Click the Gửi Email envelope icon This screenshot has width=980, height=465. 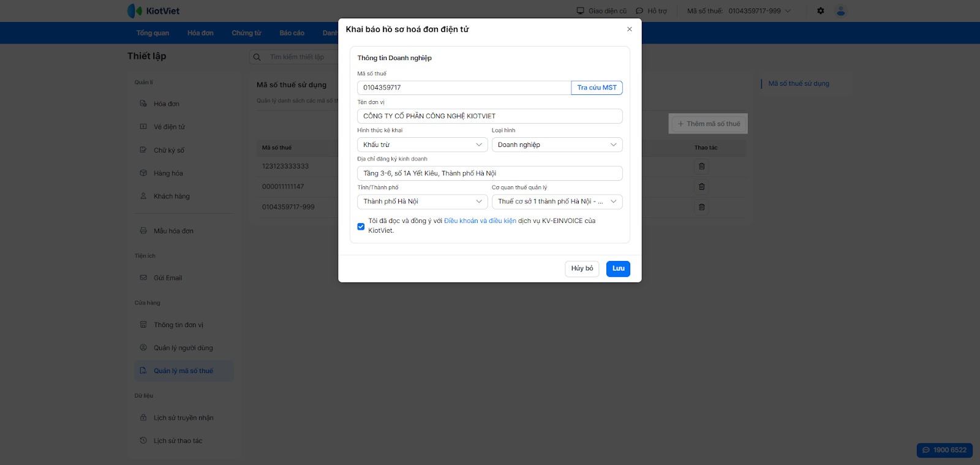(x=143, y=278)
